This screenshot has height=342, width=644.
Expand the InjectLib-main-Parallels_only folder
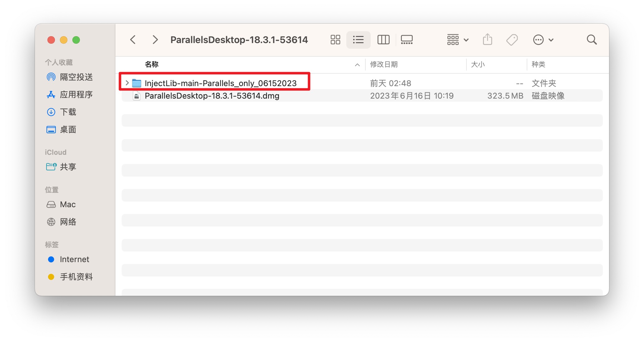[x=127, y=83]
